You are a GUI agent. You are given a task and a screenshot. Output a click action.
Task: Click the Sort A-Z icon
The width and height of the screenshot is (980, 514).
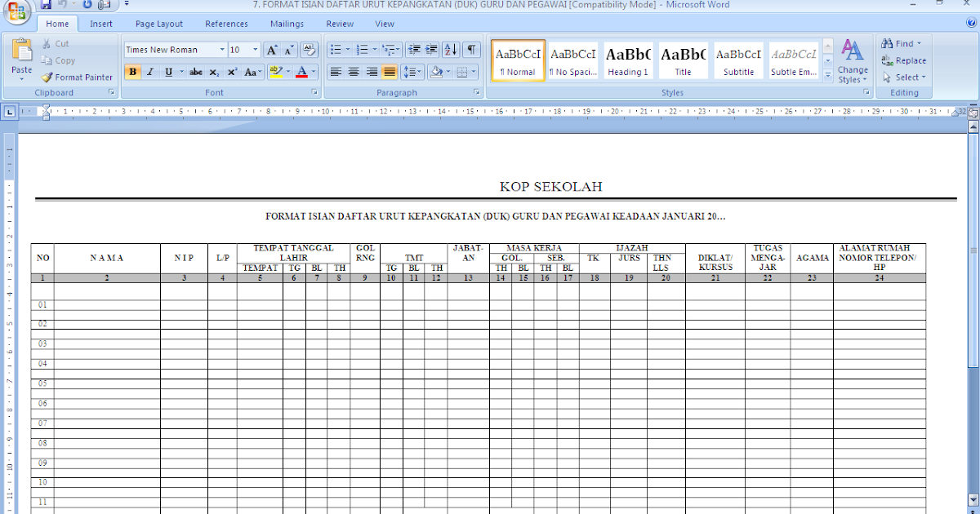(450, 49)
